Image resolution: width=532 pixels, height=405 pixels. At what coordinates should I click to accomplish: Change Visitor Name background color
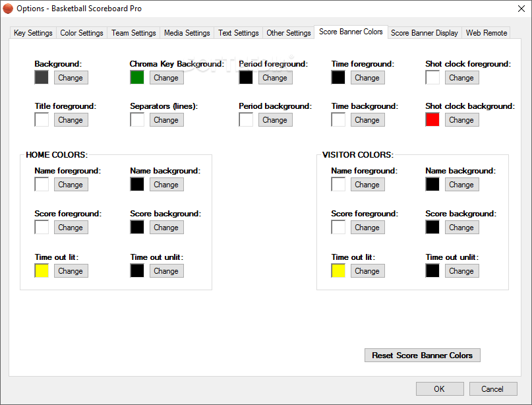tap(461, 185)
